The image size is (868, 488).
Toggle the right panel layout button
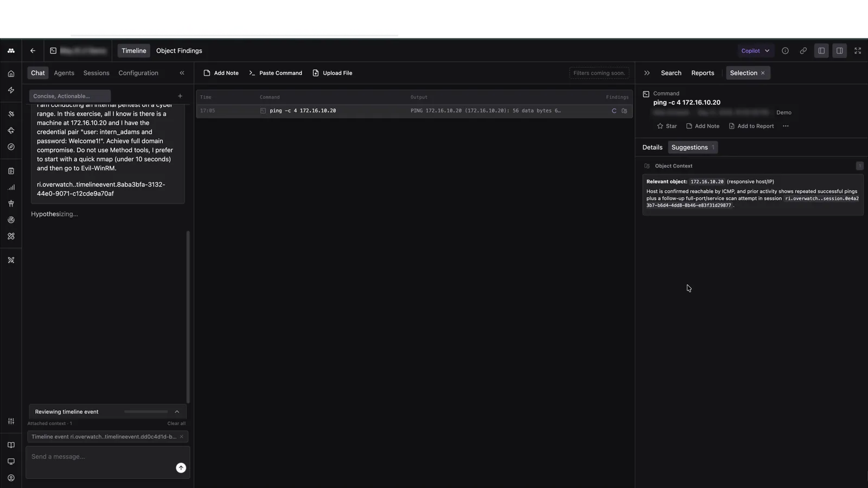839,50
